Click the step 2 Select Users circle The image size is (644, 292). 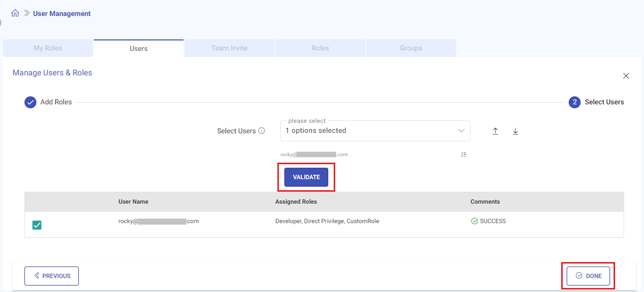click(x=575, y=102)
